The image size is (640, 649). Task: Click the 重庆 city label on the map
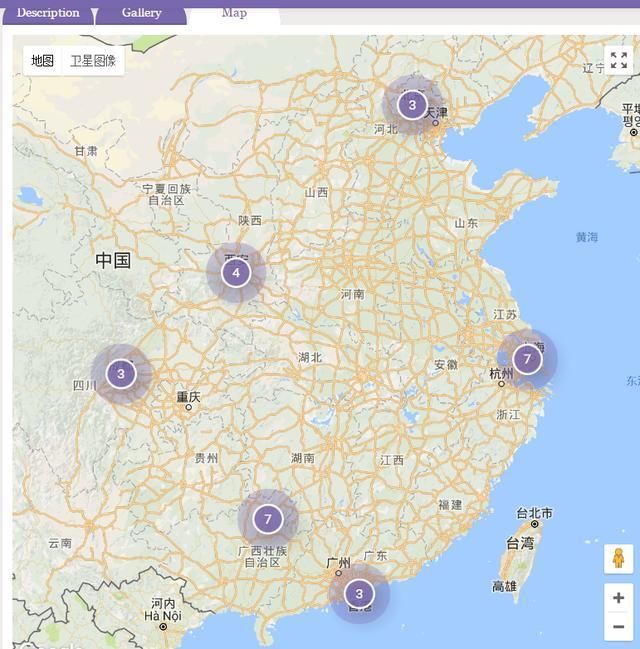pos(188,397)
